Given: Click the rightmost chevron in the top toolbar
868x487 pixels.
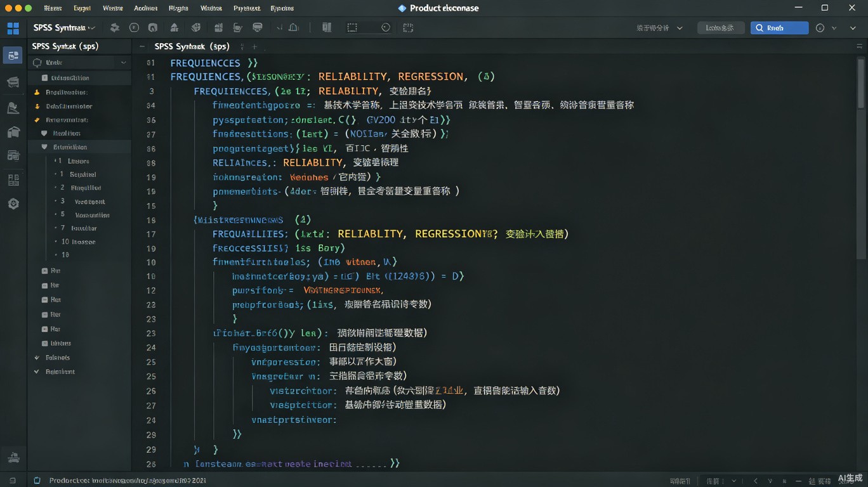Looking at the screenshot, I should 853,28.
